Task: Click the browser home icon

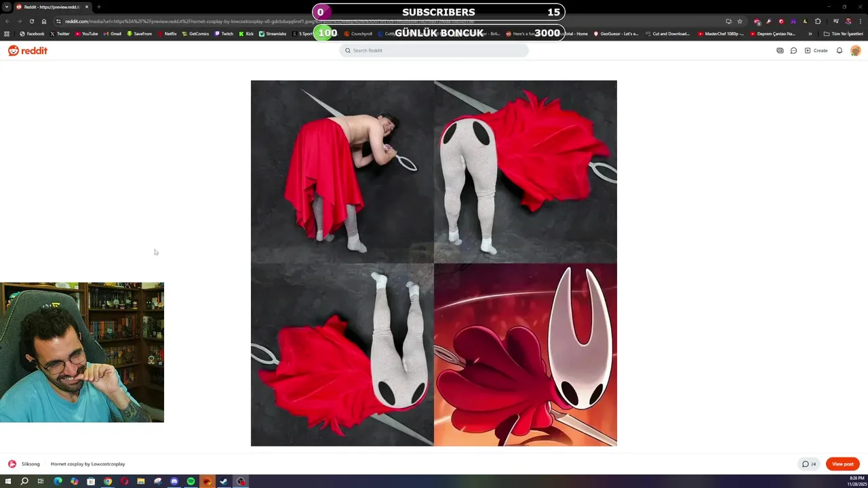Action: tap(44, 21)
